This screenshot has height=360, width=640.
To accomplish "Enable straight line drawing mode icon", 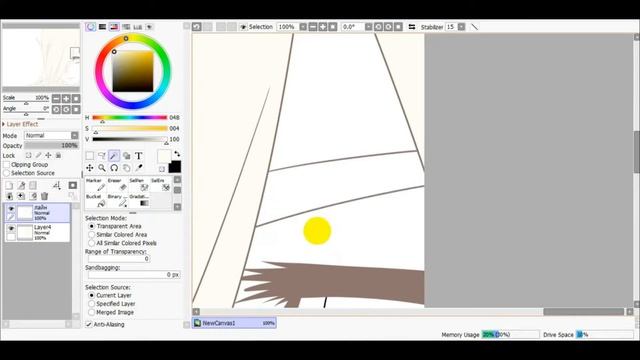I will point(474,27).
